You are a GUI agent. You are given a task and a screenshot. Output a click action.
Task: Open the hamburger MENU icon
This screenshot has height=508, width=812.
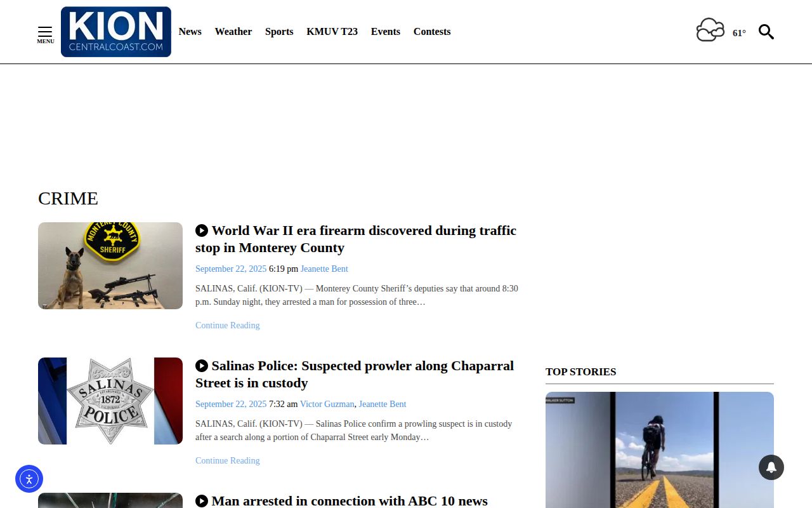pos(45,35)
